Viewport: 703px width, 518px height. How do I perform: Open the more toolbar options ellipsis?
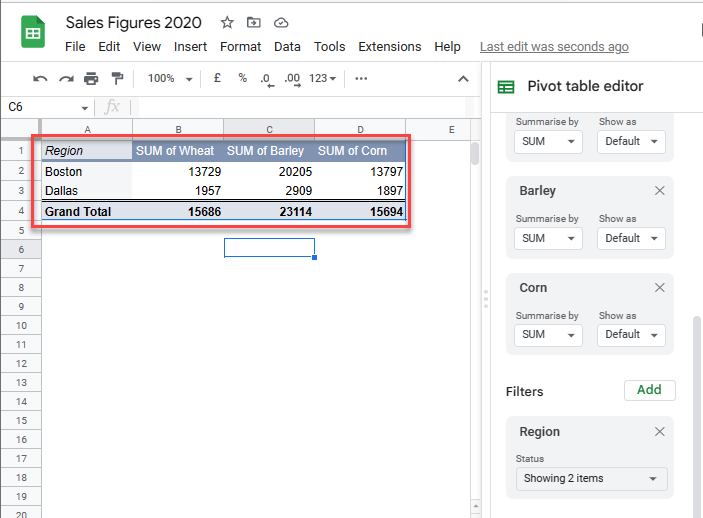[x=361, y=78]
